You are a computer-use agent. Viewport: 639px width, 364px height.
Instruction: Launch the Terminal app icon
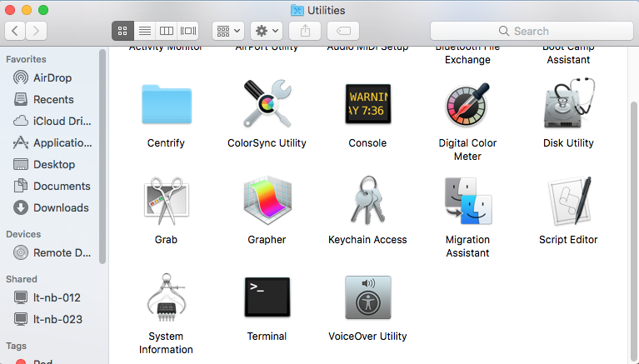point(267,297)
